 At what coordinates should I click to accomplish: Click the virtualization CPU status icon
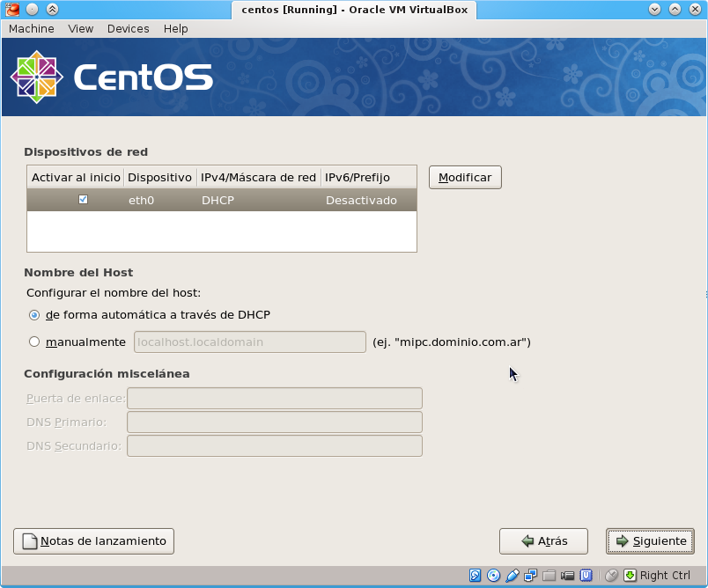tap(586, 576)
